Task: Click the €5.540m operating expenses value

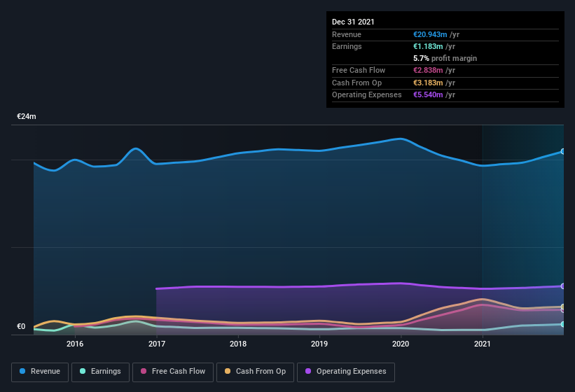Action: pyautogui.click(x=428, y=94)
